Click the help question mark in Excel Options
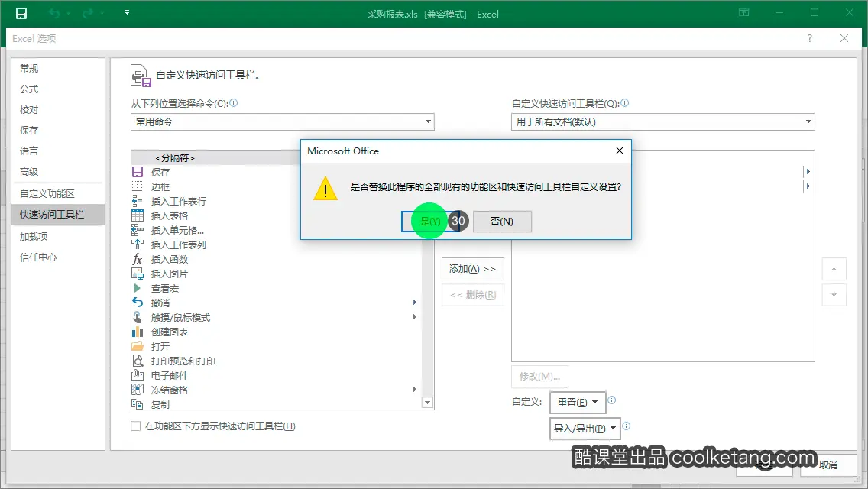 click(810, 38)
